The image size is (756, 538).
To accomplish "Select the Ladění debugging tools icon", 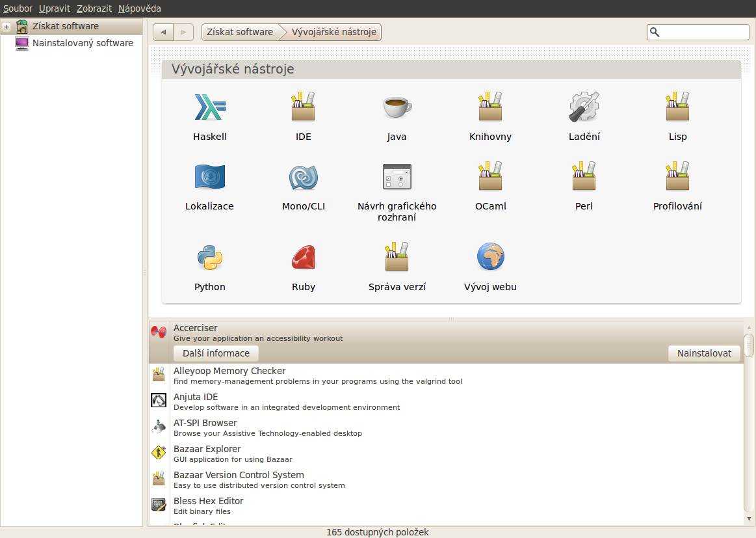I will (x=584, y=107).
